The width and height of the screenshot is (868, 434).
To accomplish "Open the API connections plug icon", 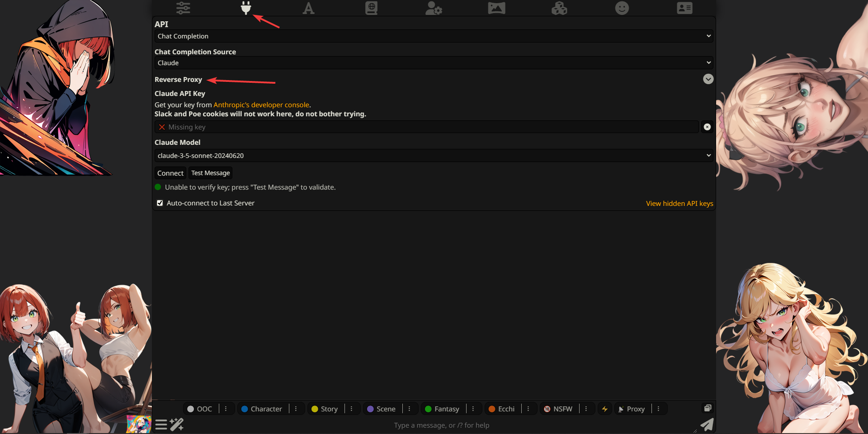I will pos(246,8).
